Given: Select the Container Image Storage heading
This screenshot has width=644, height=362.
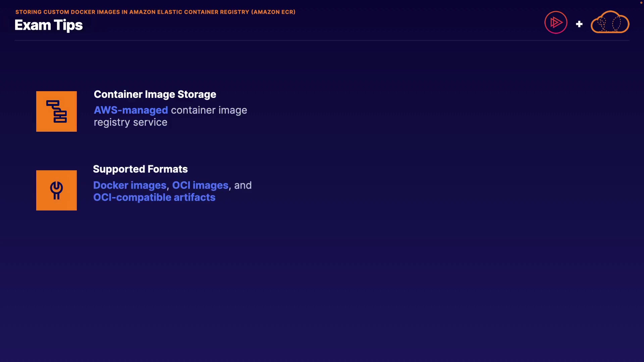Looking at the screenshot, I should pos(155,95).
